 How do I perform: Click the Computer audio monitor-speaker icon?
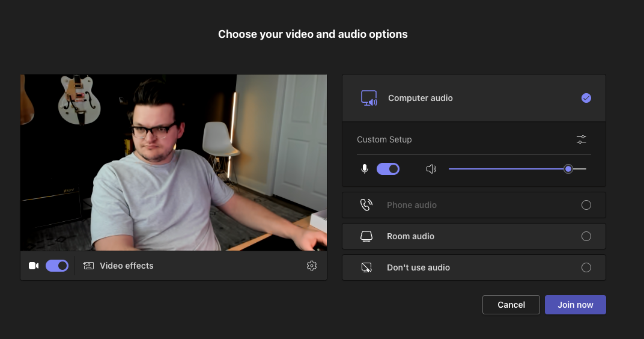(x=369, y=98)
